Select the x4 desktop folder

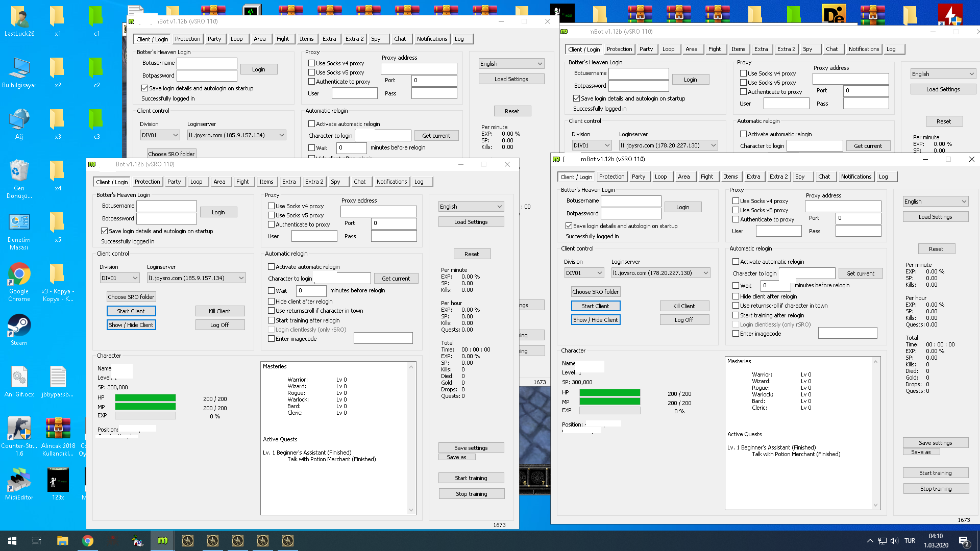[x=58, y=175]
